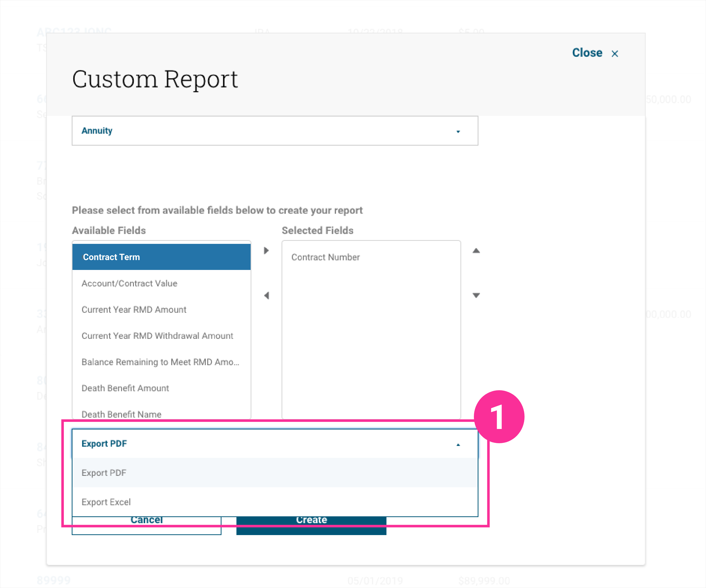This screenshot has height=588, width=706.
Task: Move selected field down with down arrow
Action: 476,295
